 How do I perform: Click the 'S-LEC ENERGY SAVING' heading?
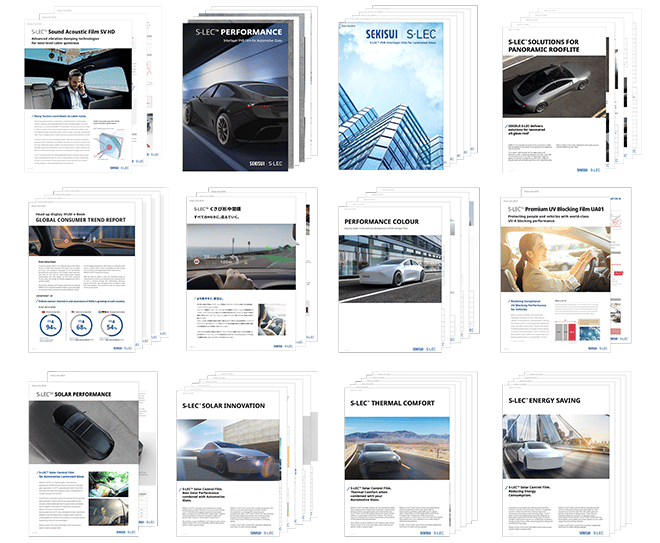[x=544, y=400]
